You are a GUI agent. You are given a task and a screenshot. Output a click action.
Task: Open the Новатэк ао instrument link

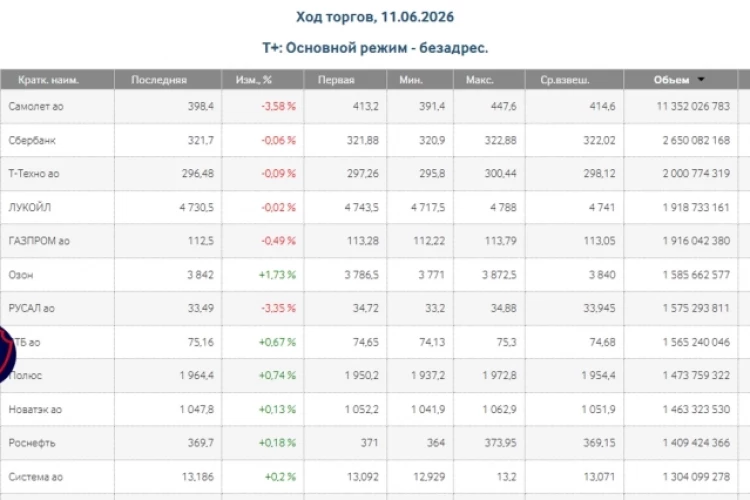pos(35,409)
